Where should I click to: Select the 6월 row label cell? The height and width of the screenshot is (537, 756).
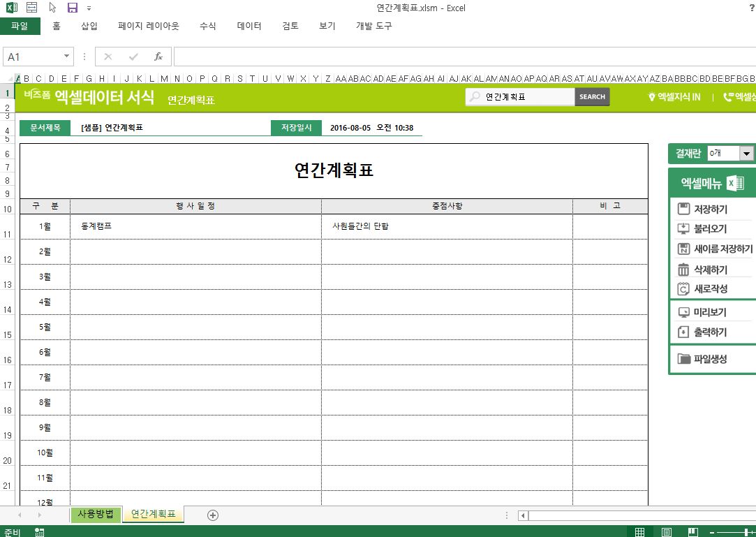click(45, 352)
